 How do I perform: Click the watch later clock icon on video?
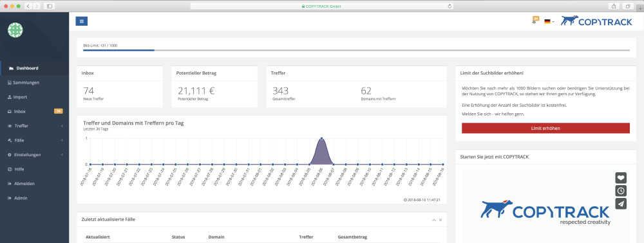pyautogui.click(x=621, y=190)
